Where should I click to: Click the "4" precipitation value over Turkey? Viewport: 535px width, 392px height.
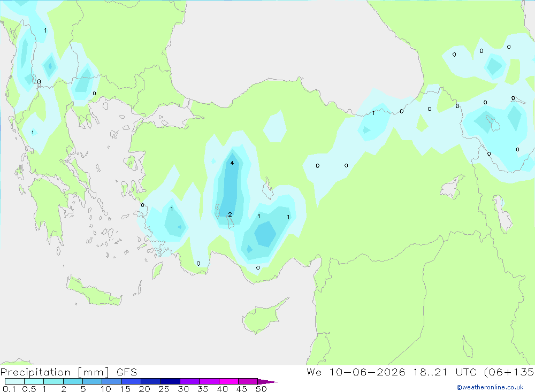click(x=232, y=163)
